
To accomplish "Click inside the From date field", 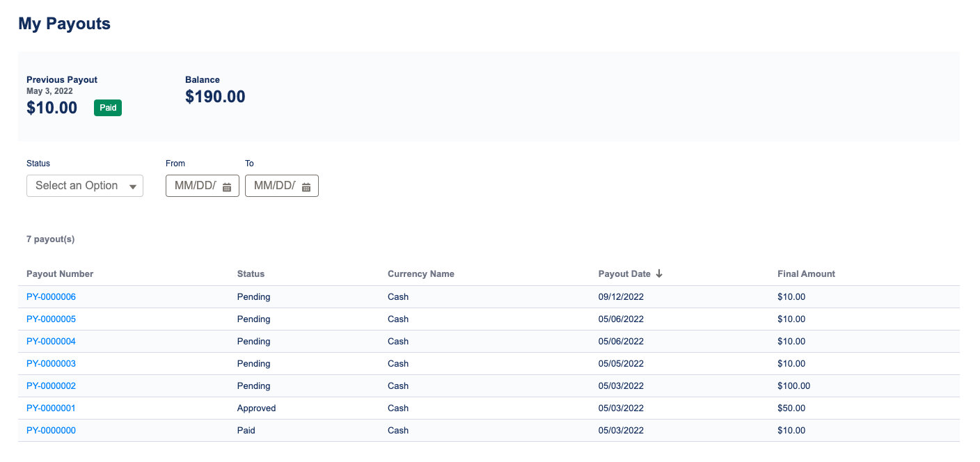I will pyautogui.click(x=203, y=186).
